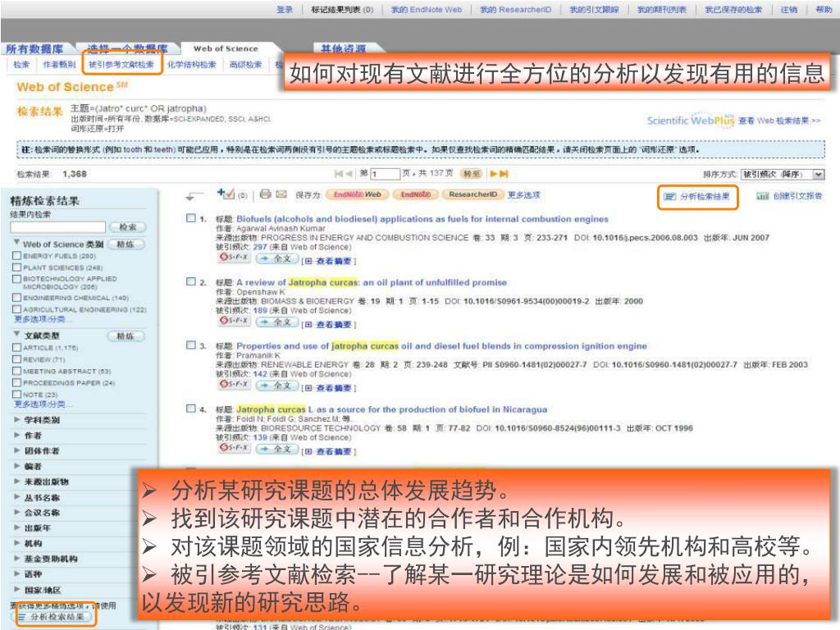
Task: Tick the checkbox for result 4
Action: tap(190, 409)
